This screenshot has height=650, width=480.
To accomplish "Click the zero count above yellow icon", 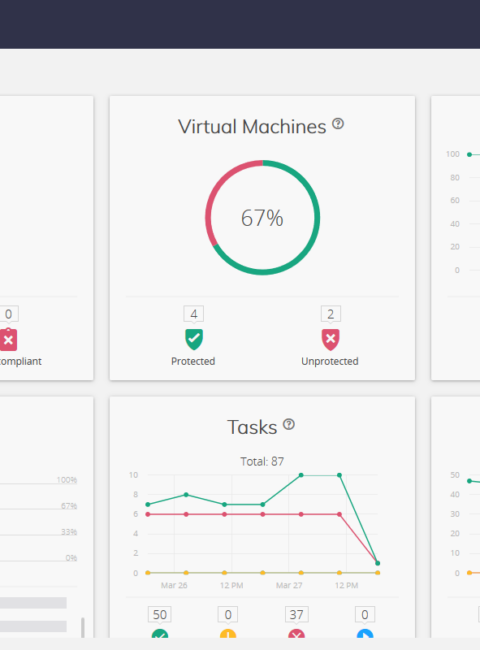I will click(228, 614).
